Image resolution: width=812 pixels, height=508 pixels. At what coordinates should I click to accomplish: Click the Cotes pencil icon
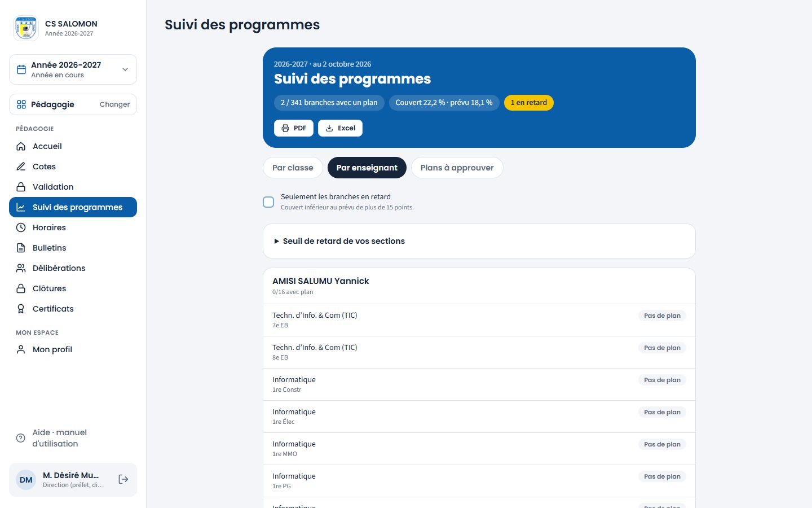pos(21,167)
